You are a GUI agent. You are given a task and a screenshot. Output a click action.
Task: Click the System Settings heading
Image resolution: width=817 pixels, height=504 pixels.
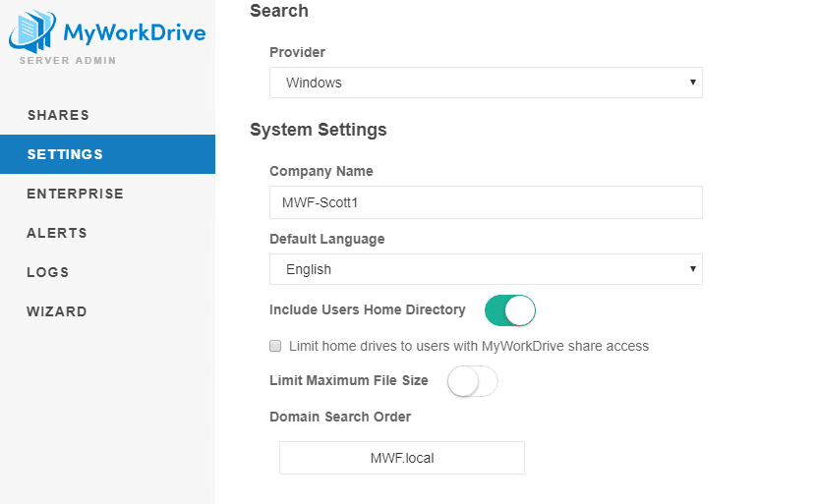click(319, 130)
